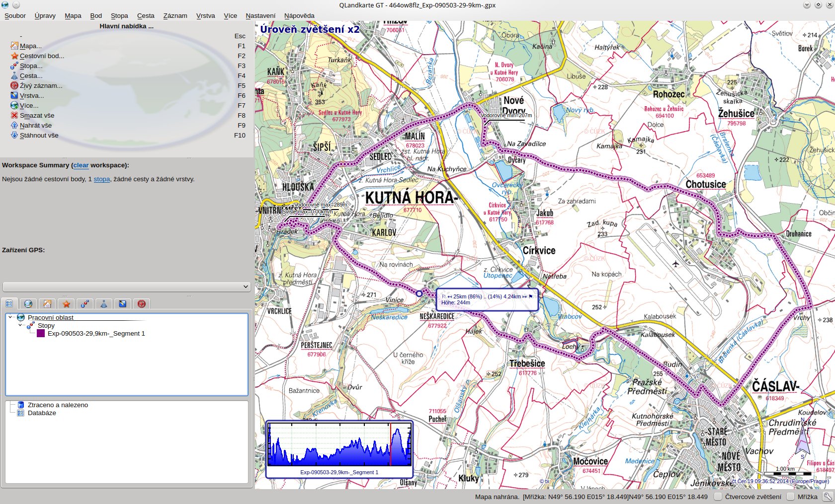Open the Stopa menu
Viewport: 835px width, 504px height.
pyautogui.click(x=119, y=15)
